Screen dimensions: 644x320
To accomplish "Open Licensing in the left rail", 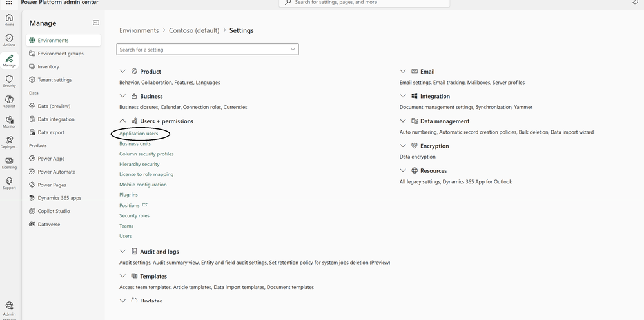I will click(9, 163).
